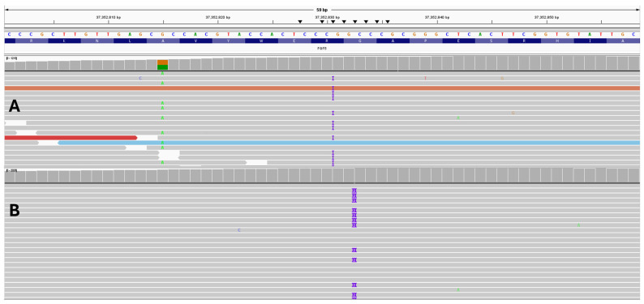
Task: Select the W amino acid block
Action: tap(261, 41)
